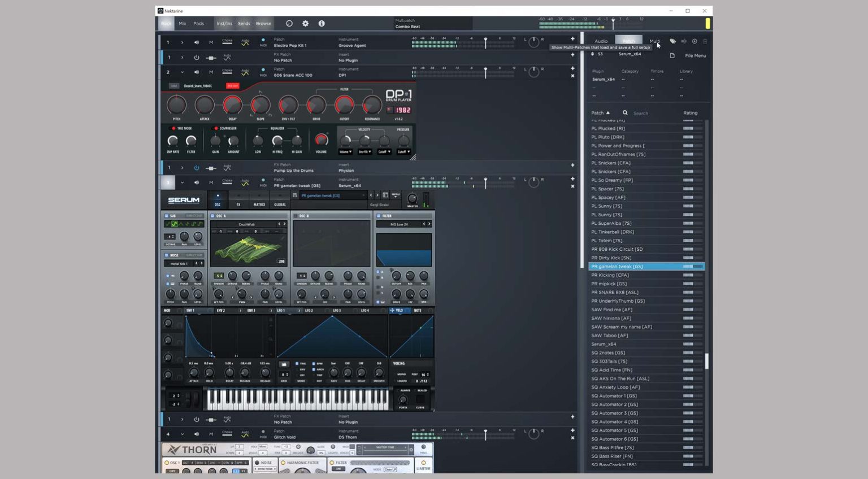Switch to the Multi tab in the browser
The width and height of the screenshot is (868, 479).
[654, 41]
